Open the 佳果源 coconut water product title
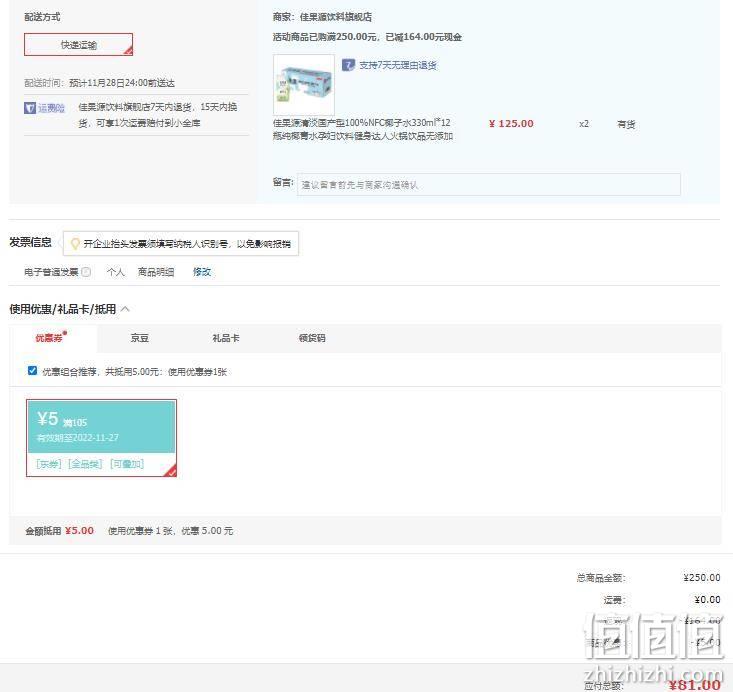The height and width of the screenshot is (692, 733). (x=363, y=129)
